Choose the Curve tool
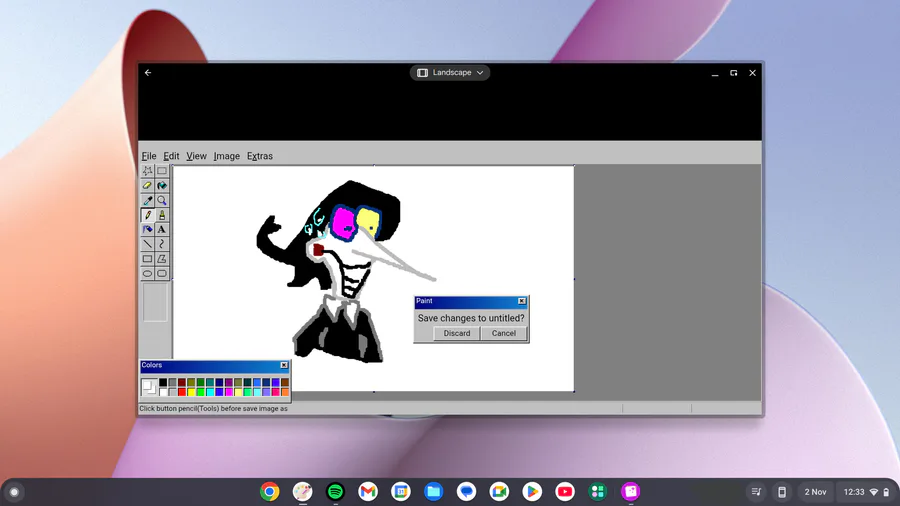 coord(162,244)
